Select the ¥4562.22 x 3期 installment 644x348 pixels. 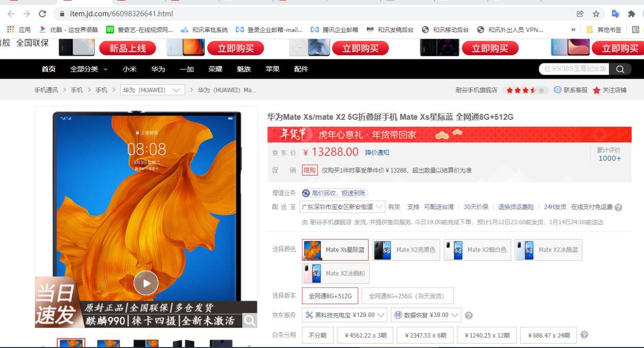pyautogui.click(x=366, y=335)
